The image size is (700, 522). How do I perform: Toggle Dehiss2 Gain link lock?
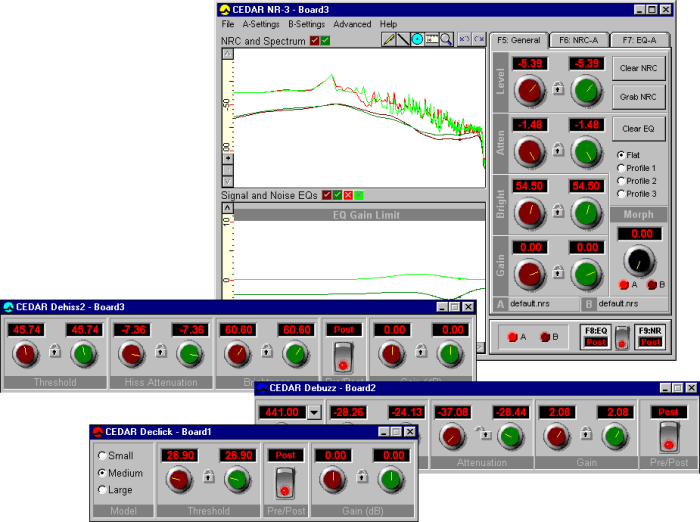421,351
